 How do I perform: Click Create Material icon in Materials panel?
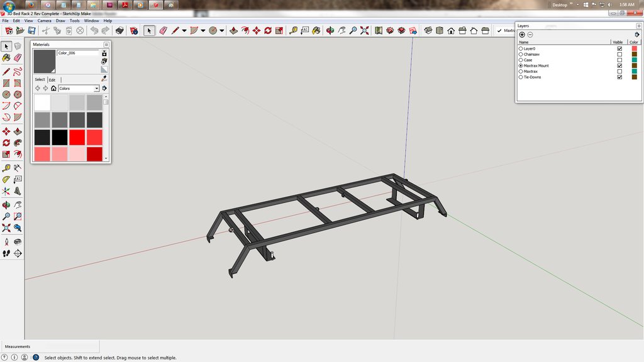(104, 61)
